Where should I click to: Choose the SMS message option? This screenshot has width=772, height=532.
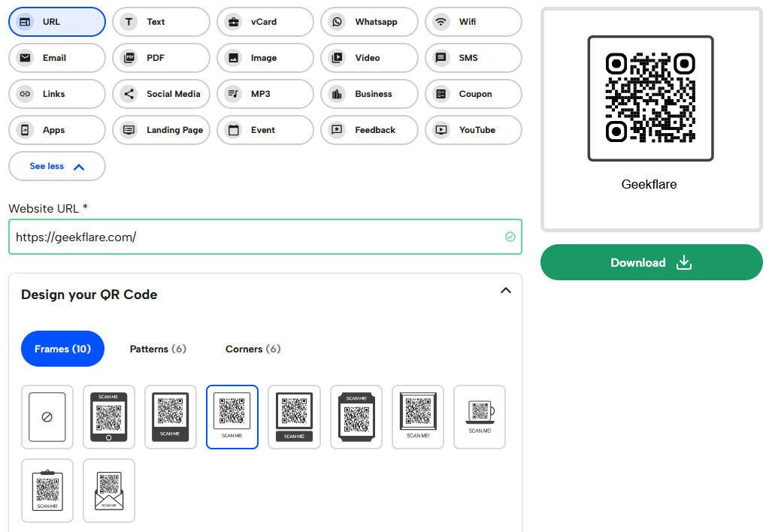(474, 58)
